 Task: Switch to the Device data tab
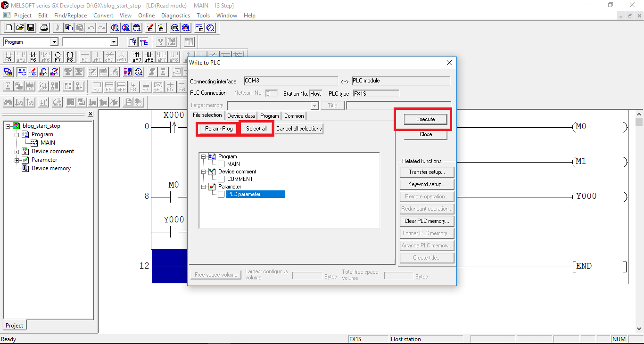point(241,115)
